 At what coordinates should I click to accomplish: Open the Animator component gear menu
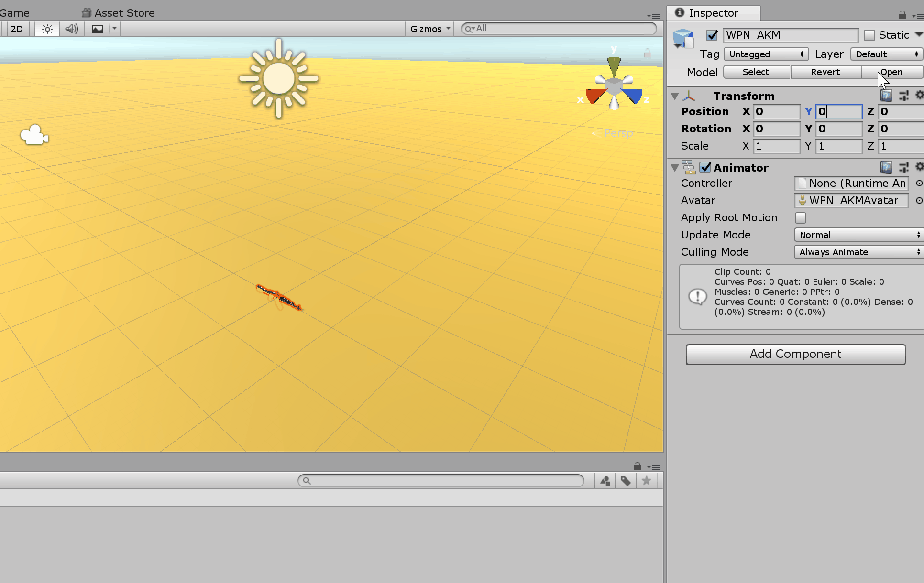[919, 167]
